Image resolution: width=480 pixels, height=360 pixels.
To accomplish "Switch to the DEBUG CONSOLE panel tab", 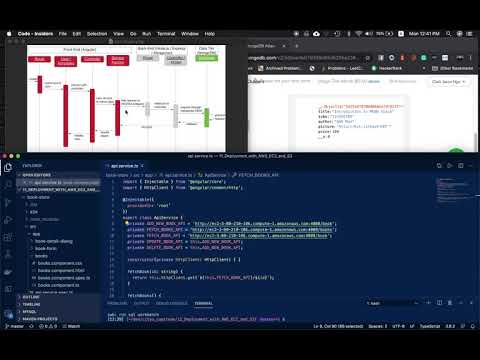I will pyautogui.click(x=172, y=303).
